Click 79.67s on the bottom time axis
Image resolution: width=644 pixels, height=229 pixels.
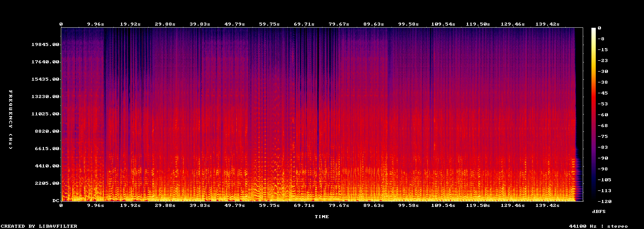coord(339,205)
